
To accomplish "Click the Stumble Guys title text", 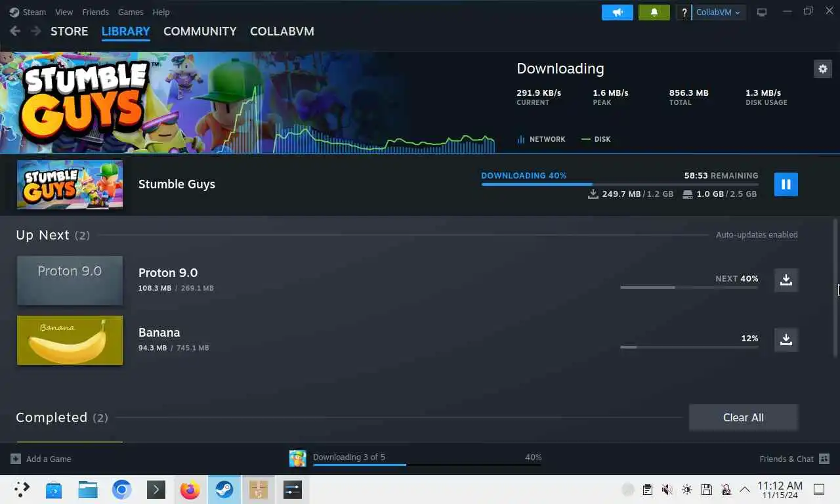I will click(177, 184).
